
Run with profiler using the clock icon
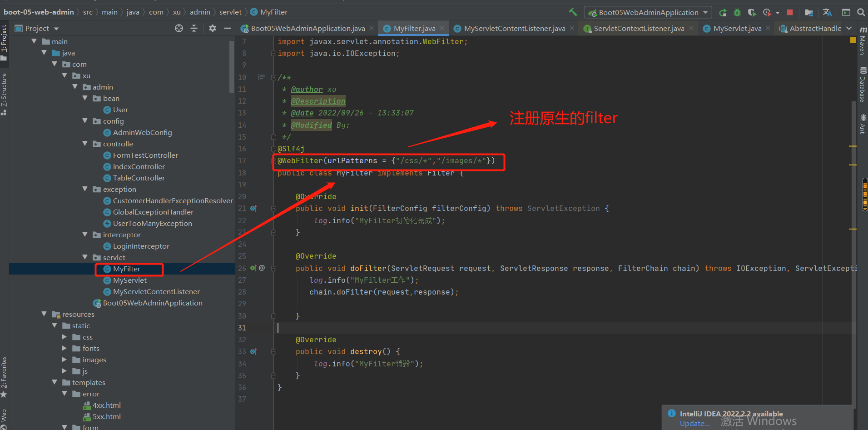point(767,12)
